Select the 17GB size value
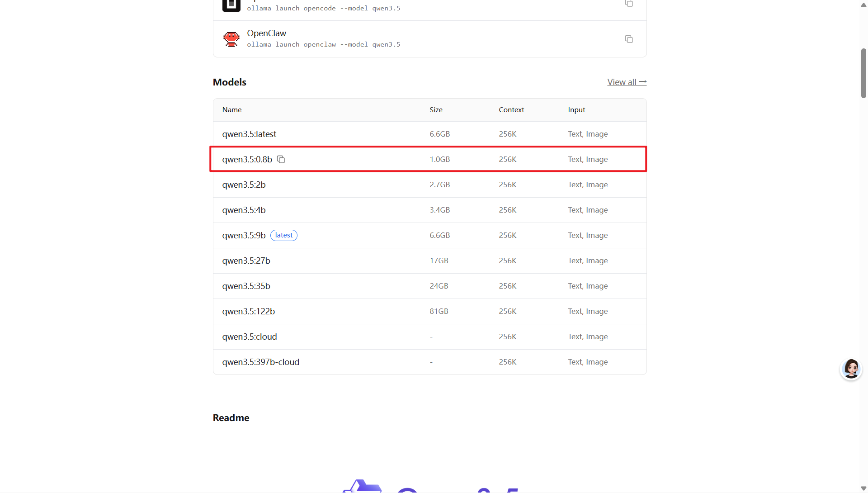868x493 pixels. pos(439,261)
